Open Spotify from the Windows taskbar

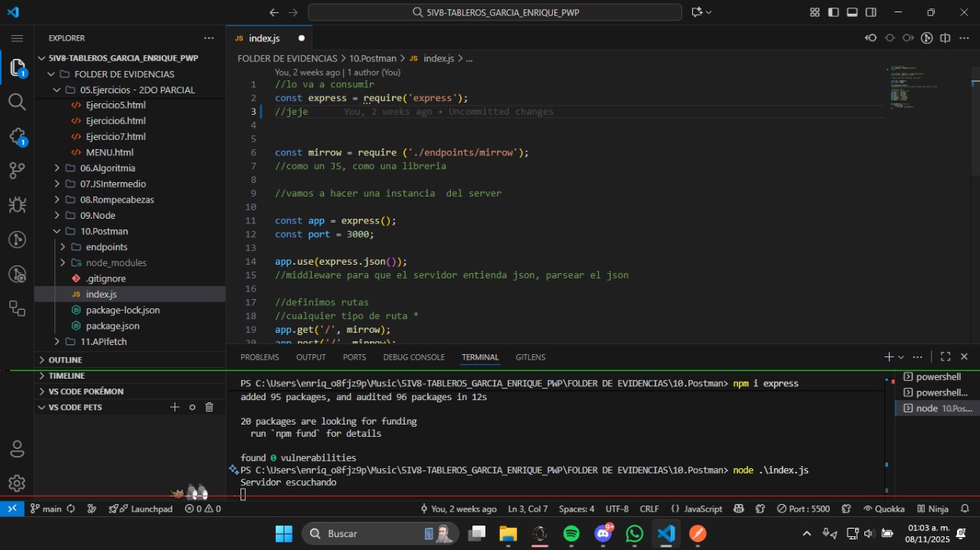click(571, 533)
